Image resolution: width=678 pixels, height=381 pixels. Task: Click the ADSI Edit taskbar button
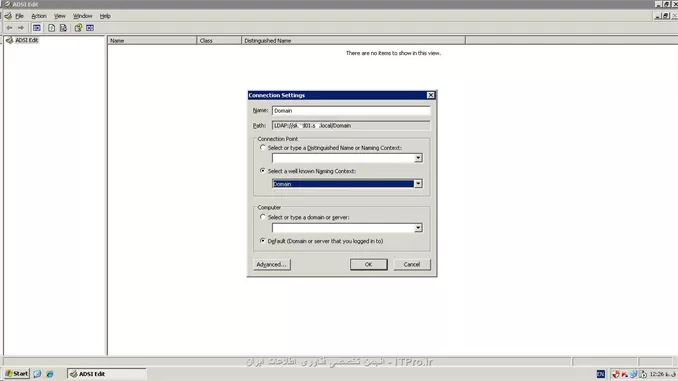point(107,374)
